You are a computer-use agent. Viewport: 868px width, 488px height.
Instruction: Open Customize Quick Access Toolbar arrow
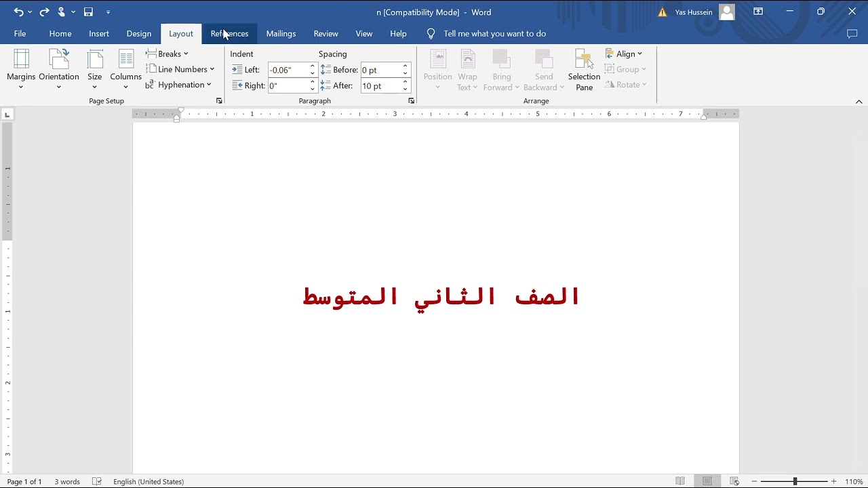pyautogui.click(x=108, y=12)
